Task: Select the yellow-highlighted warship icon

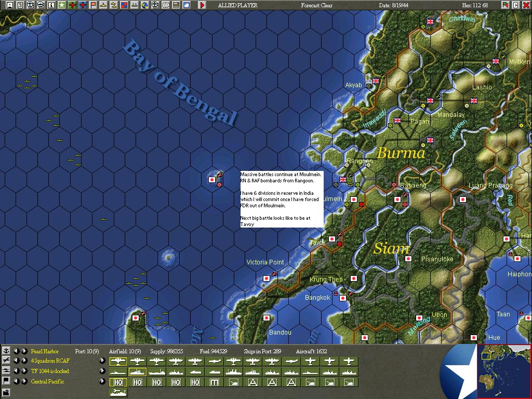Action: tap(137, 372)
